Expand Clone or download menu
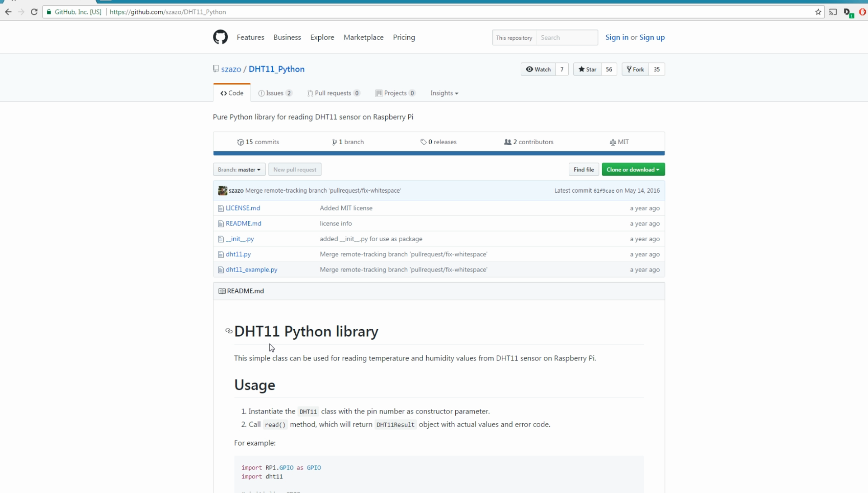Image resolution: width=868 pixels, height=493 pixels. coord(633,170)
